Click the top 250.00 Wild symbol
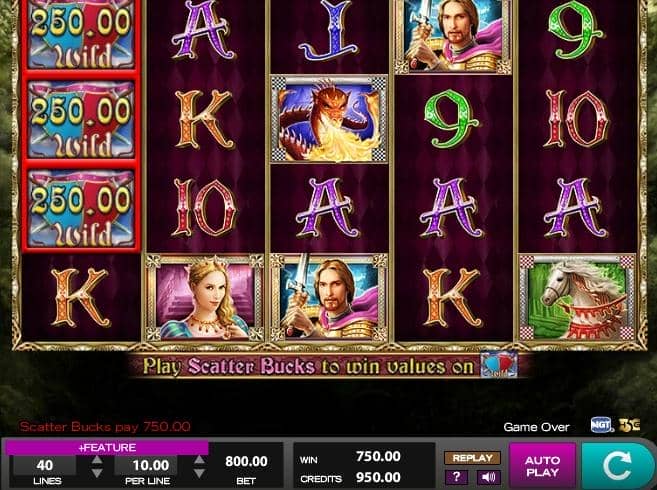This screenshot has width=657, height=490. click(x=81, y=34)
